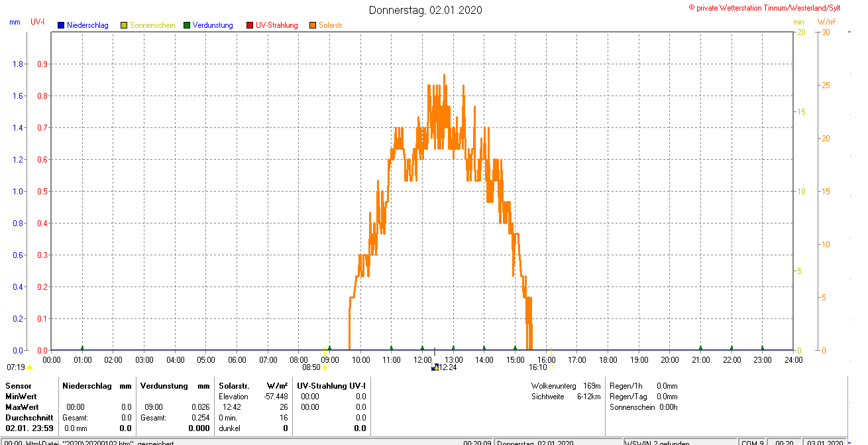Click the private Wetterstation Tinnum/Westerland/Sylt copyright text
The width and height of the screenshot is (868, 445).
pos(765,7)
